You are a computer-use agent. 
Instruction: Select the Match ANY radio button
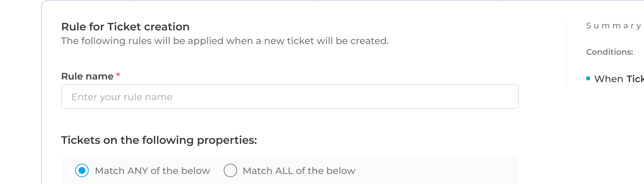[x=82, y=170]
